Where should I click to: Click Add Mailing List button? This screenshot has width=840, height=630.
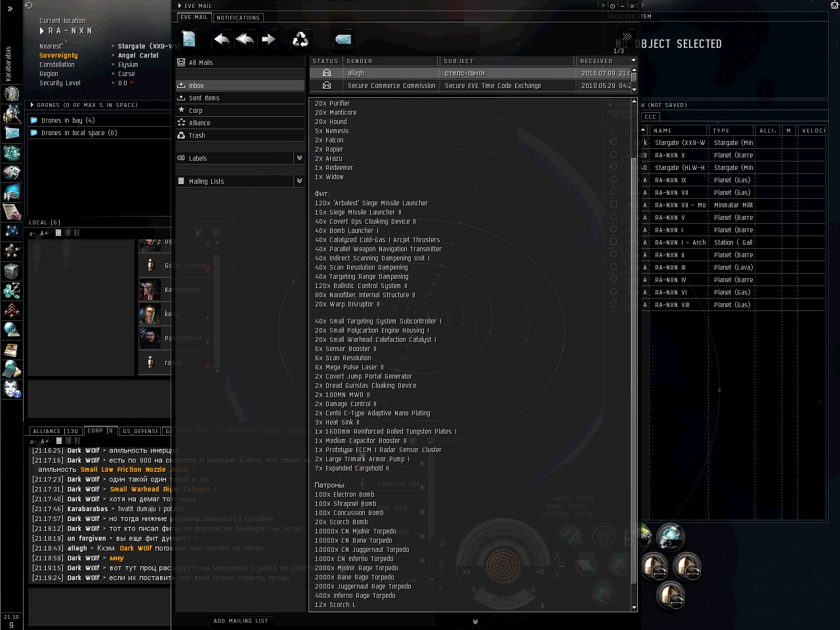tap(241, 621)
